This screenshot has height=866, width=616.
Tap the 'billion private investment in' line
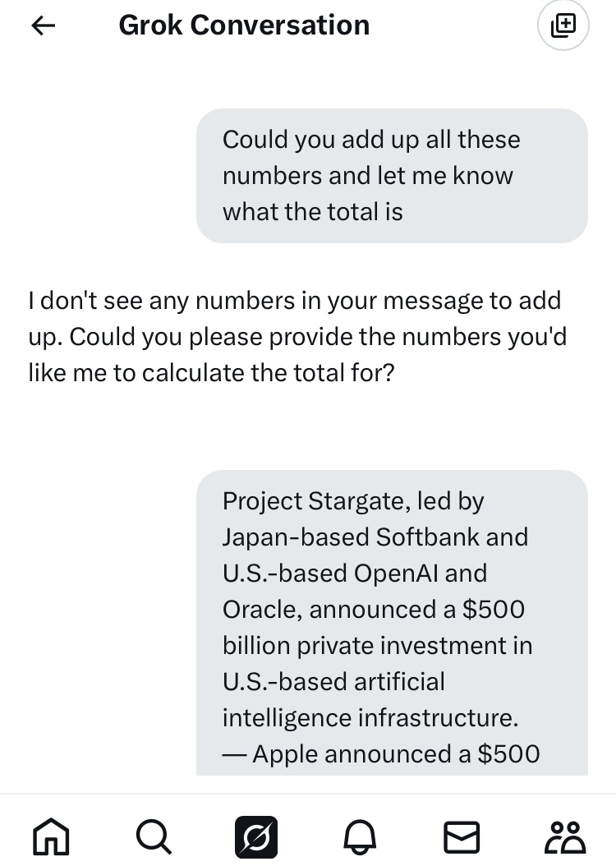tap(378, 646)
